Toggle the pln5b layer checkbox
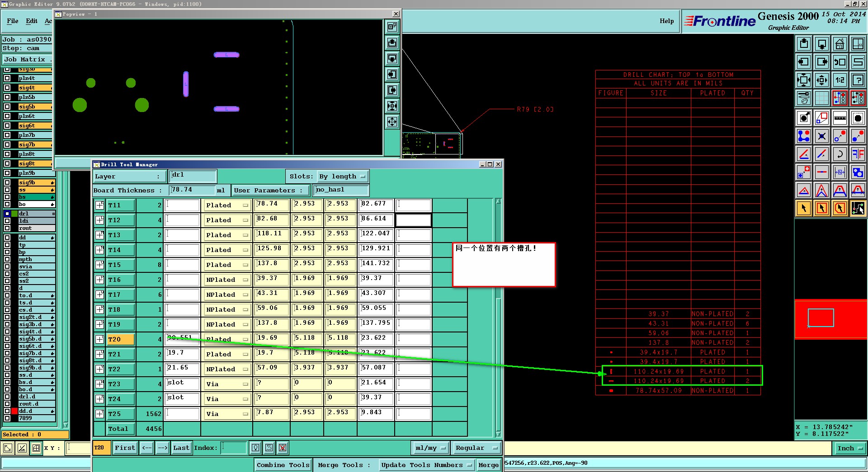 (x=7, y=97)
